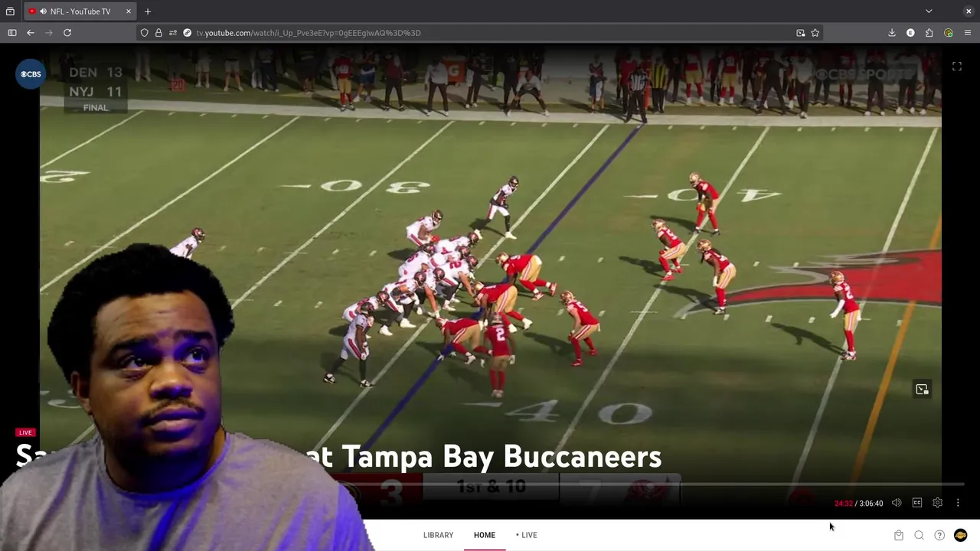Switch to the HOME tab
This screenshot has height=551, width=980.
coord(484,535)
